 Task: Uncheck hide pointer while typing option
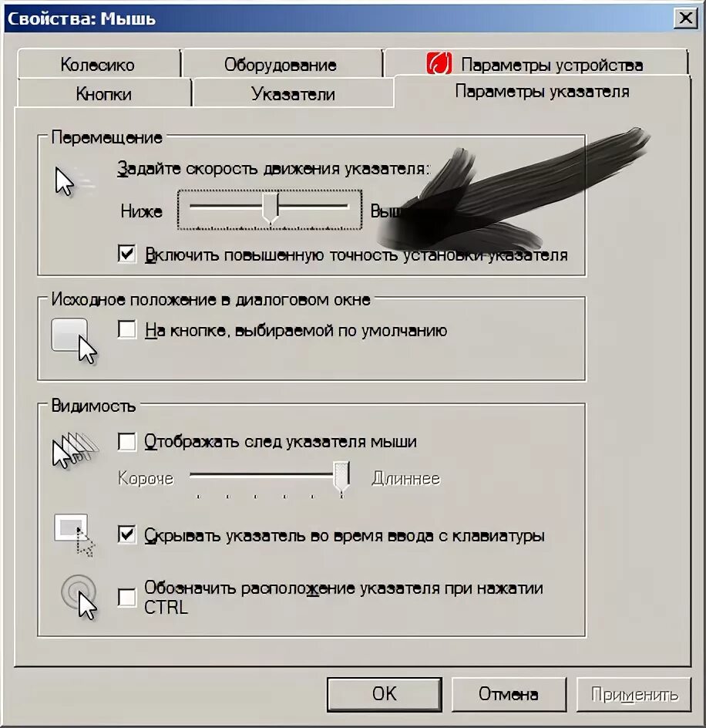(126, 534)
